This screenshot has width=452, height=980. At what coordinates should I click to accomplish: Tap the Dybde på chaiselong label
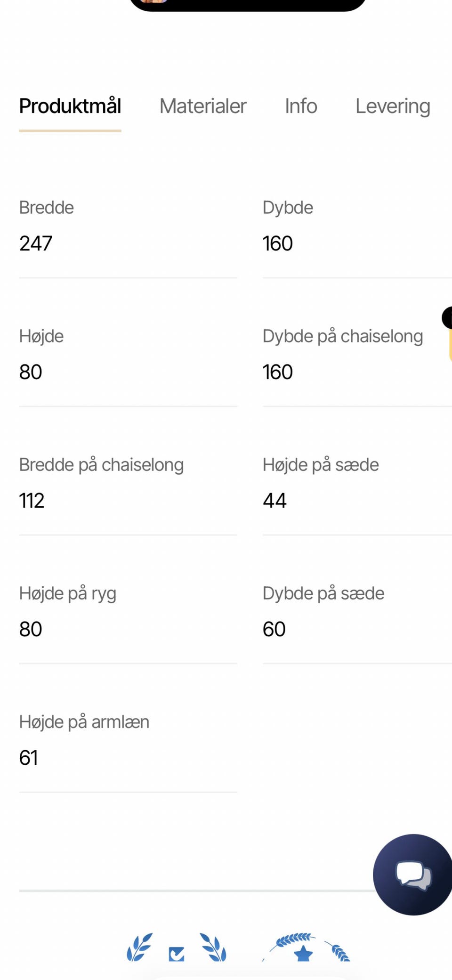point(343,336)
